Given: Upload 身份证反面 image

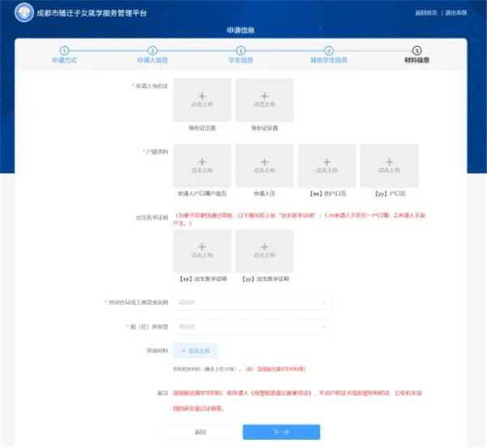Looking at the screenshot, I should [x=265, y=100].
